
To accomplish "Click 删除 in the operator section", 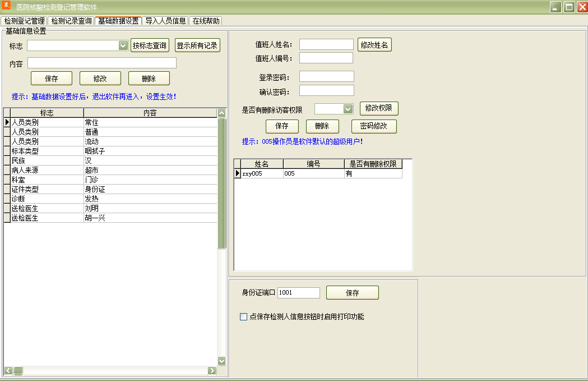I will tap(322, 126).
